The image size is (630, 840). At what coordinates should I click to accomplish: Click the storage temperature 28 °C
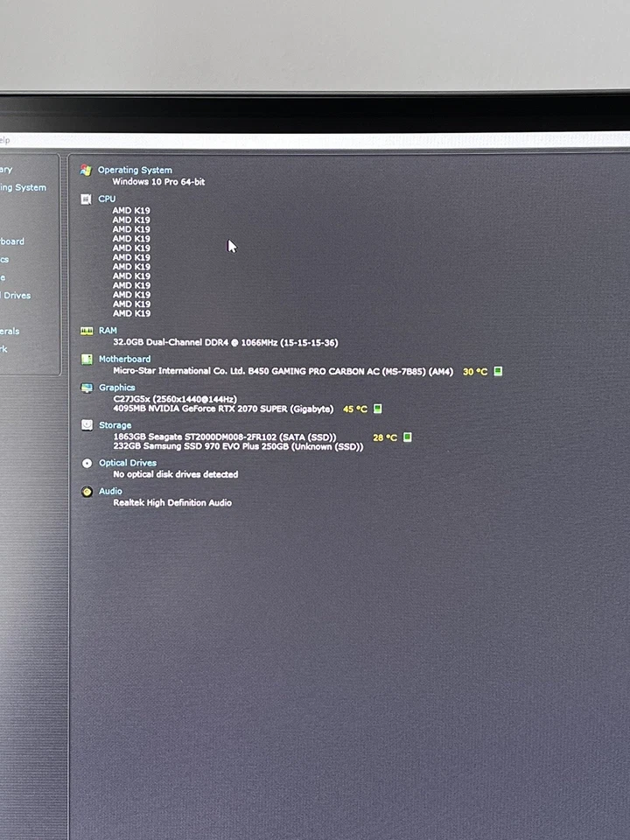point(385,437)
